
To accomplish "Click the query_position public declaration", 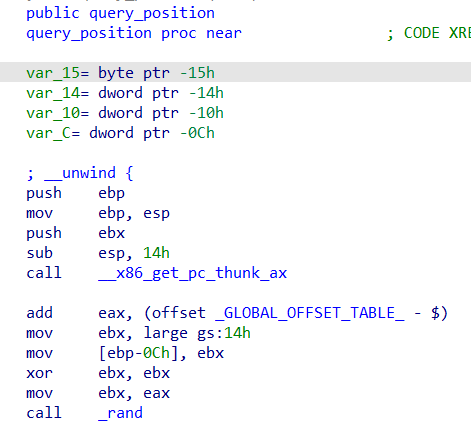I will (x=120, y=13).
